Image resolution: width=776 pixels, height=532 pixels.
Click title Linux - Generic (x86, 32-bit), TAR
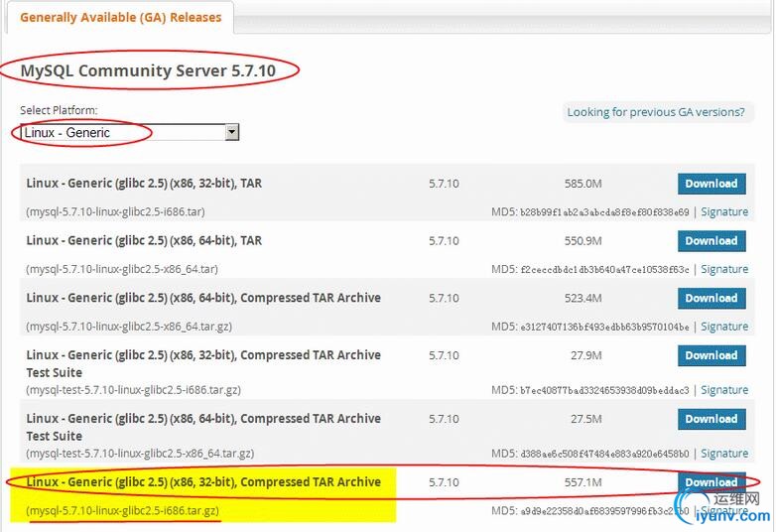pos(144,184)
